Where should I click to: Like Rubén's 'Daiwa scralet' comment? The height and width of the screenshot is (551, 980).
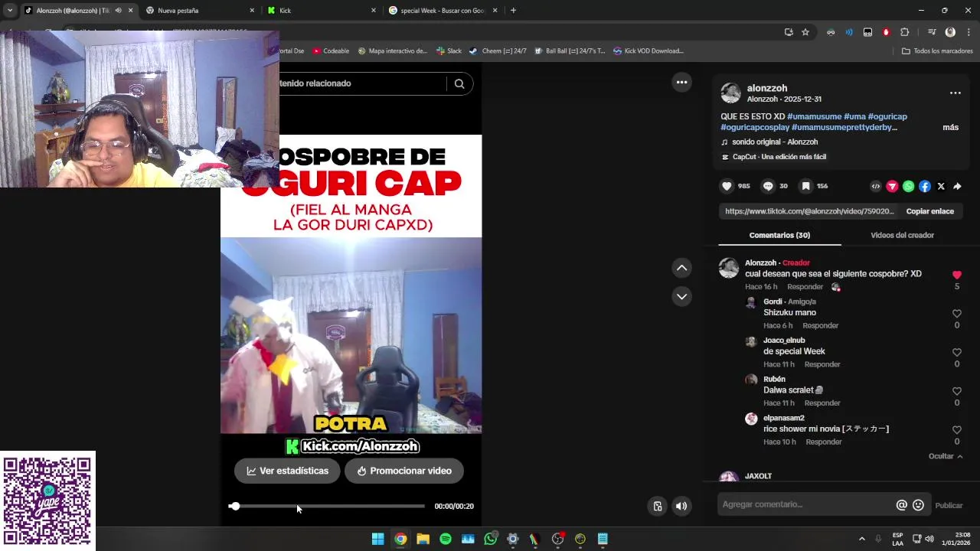click(957, 391)
